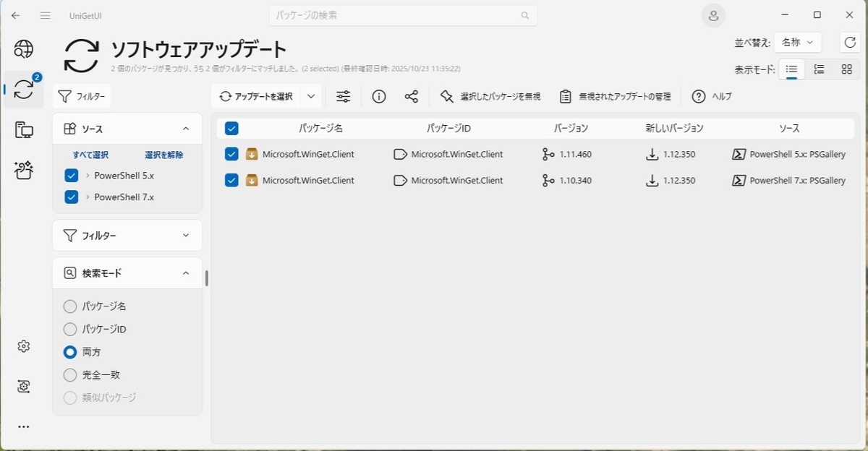Sort by パッケージ名 column
The height and width of the screenshot is (451, 868).
(x=320, y=129)
